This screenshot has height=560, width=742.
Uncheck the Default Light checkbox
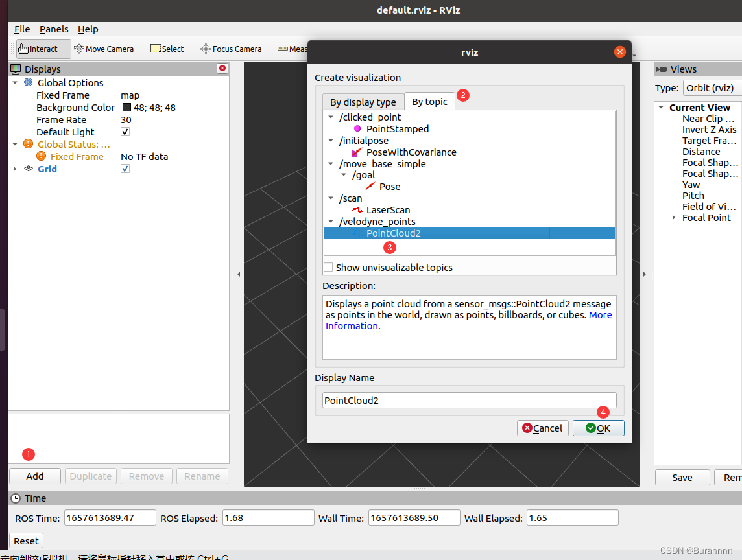(x=125, y=132)
